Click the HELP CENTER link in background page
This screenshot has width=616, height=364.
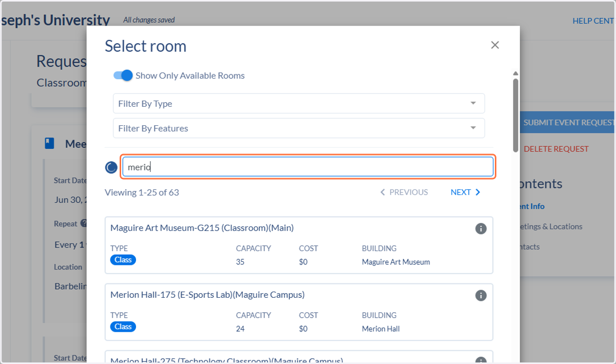[593, 21]
